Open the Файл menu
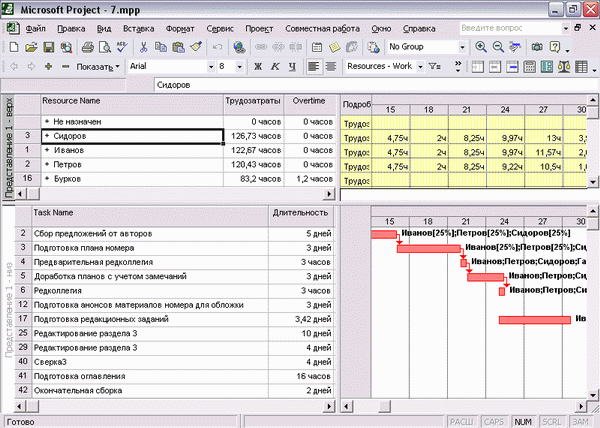This screenshot has height=428, width=600. pos(36,29)
